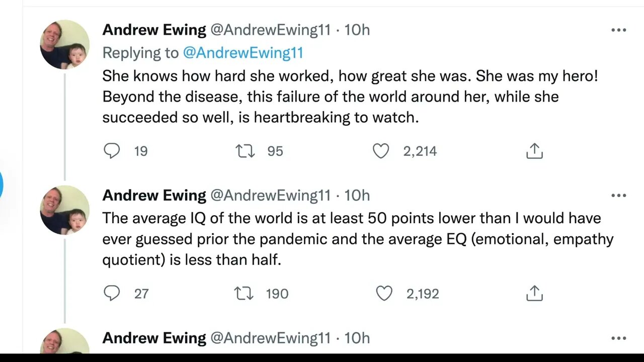Like the tweet with 2,214 likes
644x362 pixels.
(x=381, y=151)
